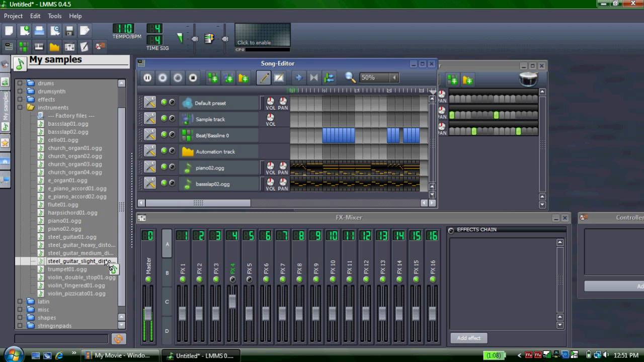Switch to My samples vertical sidebar tab
This screenshot has height=362, width=644.
[x=5, y=112]
